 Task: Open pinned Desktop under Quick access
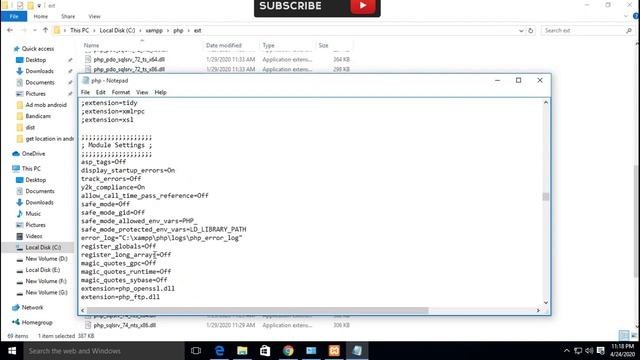pyautogui.click(x=36, y=60)
